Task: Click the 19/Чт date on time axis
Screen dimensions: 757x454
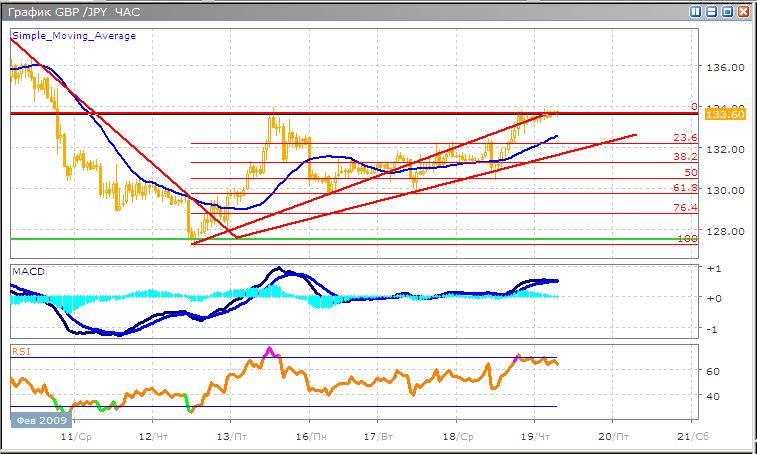Action: (x=535, y=437)
